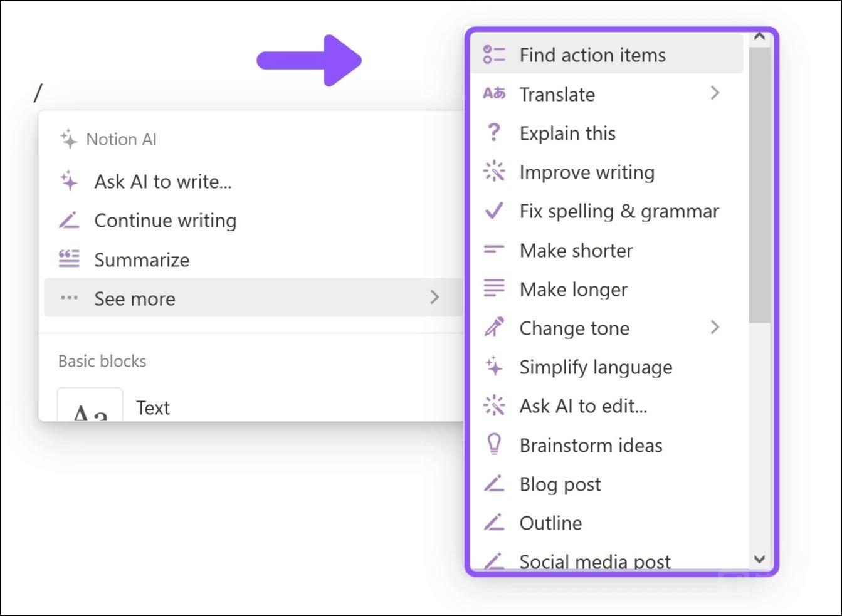Click the Find action items checklist icon
842x616 pixels.
coord(494,55)
